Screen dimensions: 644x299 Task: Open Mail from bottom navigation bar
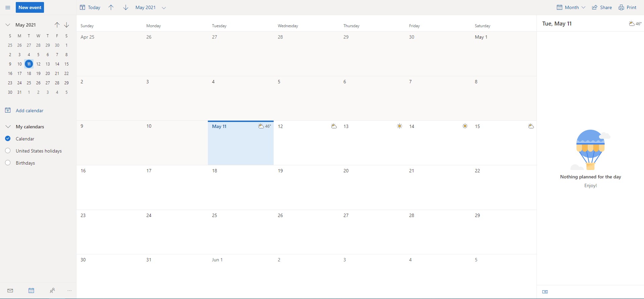(10, 291)
